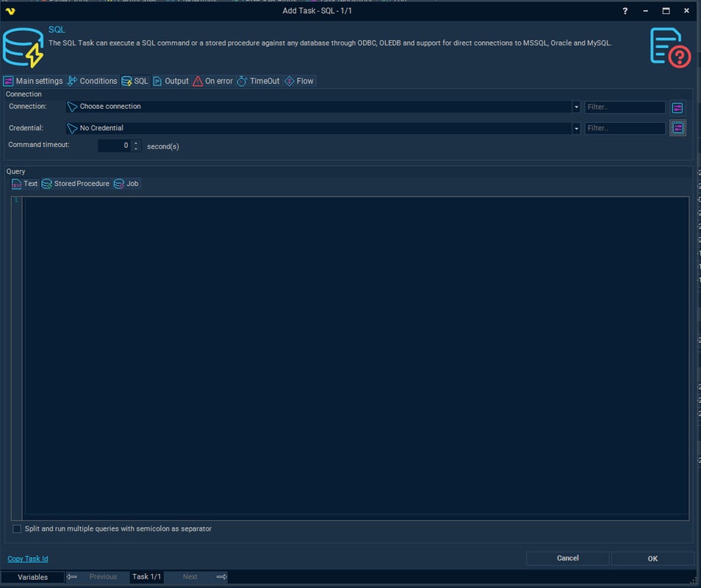701x588 pixels.
Task: Open the Choose connection dropdown
Action: click(x=576, y=107)
